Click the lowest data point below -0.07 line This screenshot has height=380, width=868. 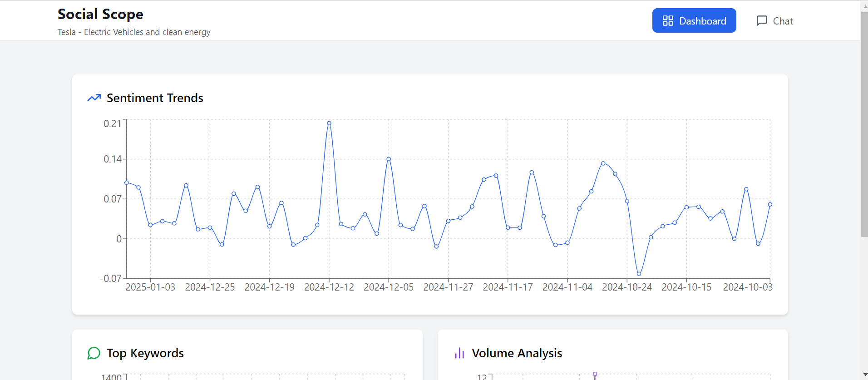(639, 274)
